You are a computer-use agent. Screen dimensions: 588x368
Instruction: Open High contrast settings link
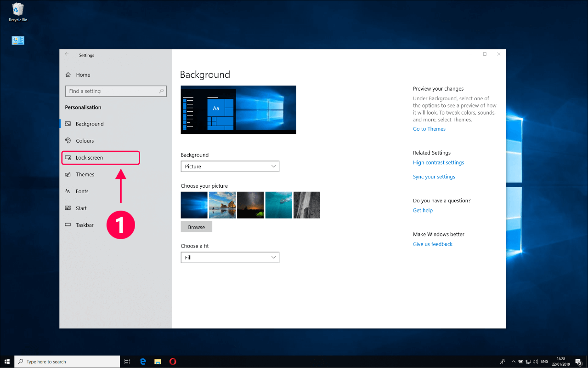pyautogui.click(x=438, y=162)
